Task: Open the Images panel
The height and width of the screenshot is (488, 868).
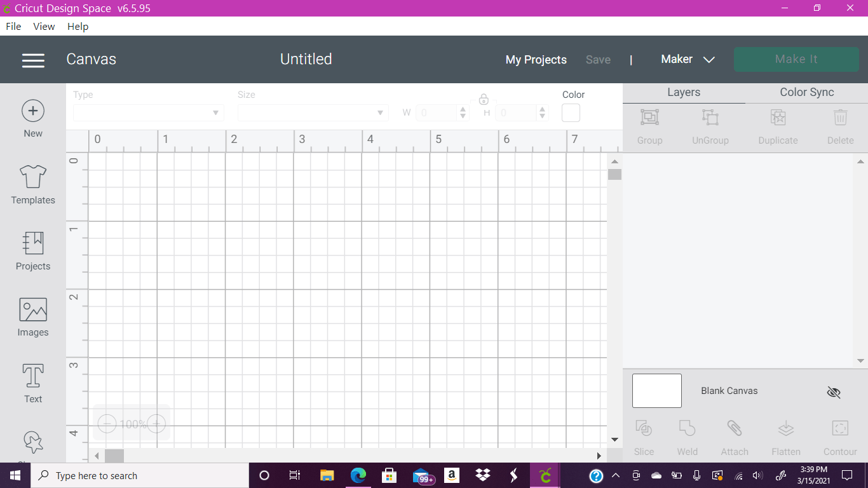Action: click(x=32, y=316)
